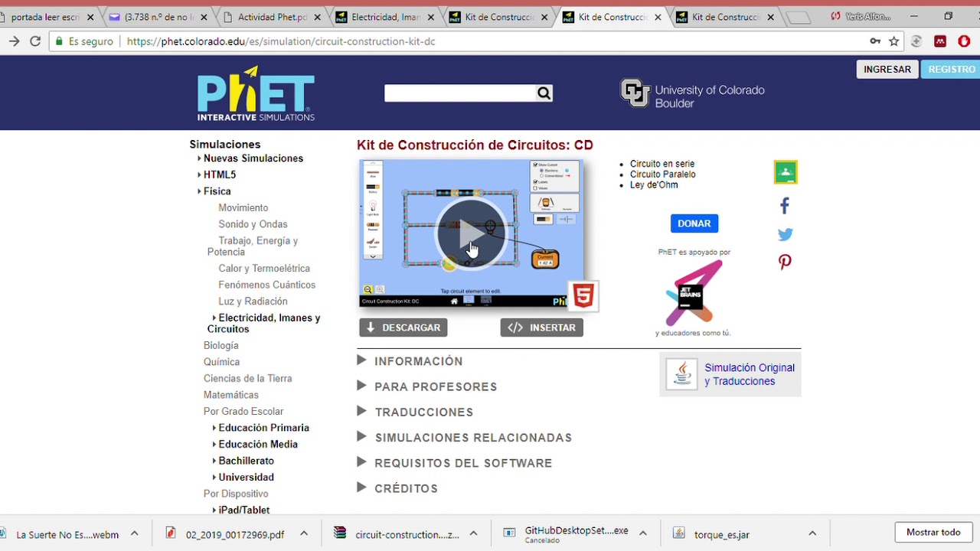This screenshot has height=551, width=980.
Task: Open menu for La Suerte No Es webm download
Action: (x=134, y=533)
